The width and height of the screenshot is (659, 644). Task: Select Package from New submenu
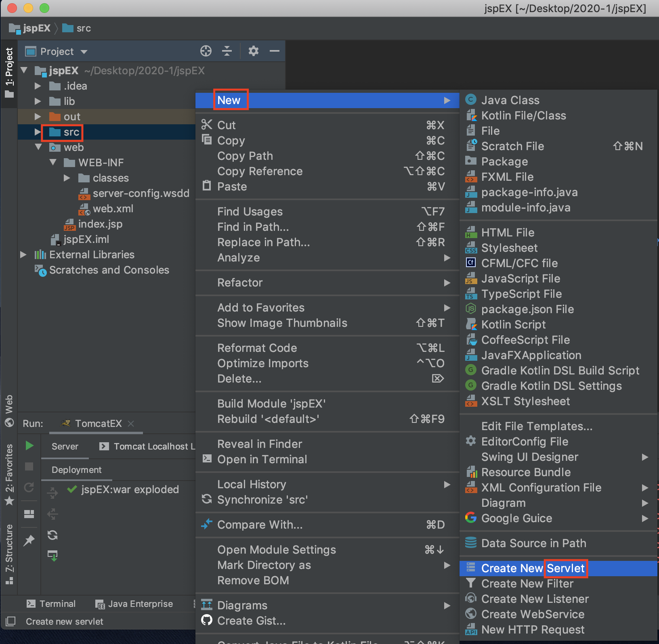(559, 161)
